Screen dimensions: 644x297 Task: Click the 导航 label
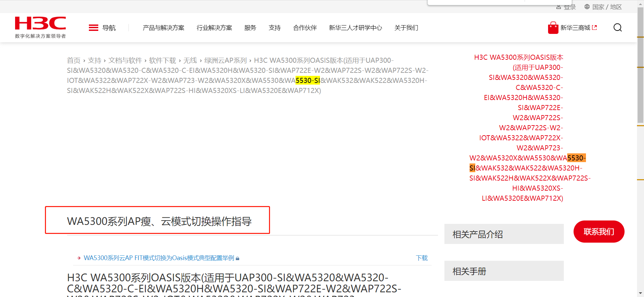coord(109,28)
